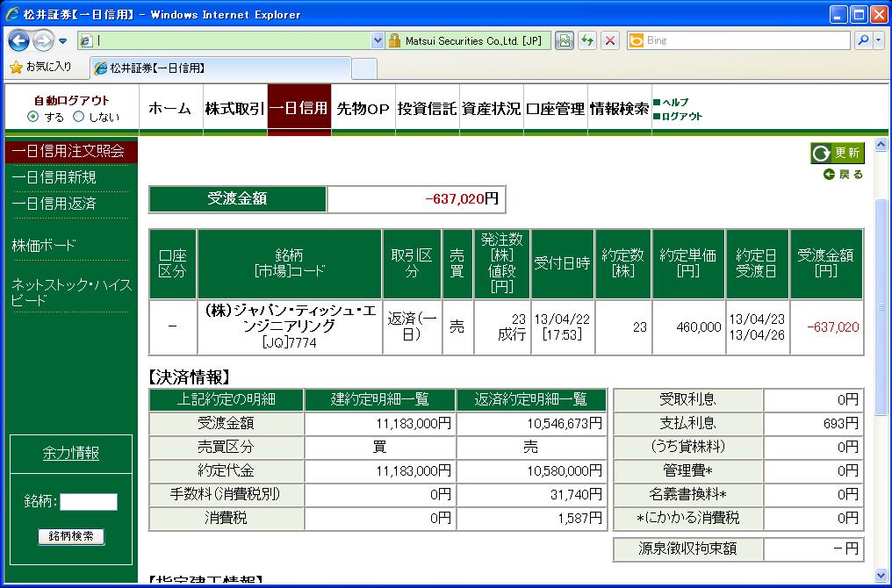Click the Refresh page icon
Viewport: 892px width, 588px height.
pyautogui.click(x=587, y=40)
